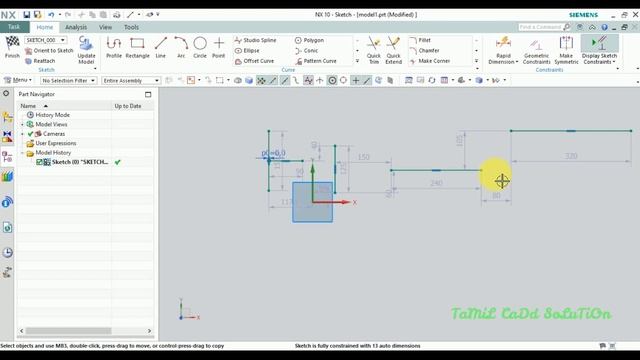Select the Make Corner tool

pyautogui.click(x=430, y=61)
